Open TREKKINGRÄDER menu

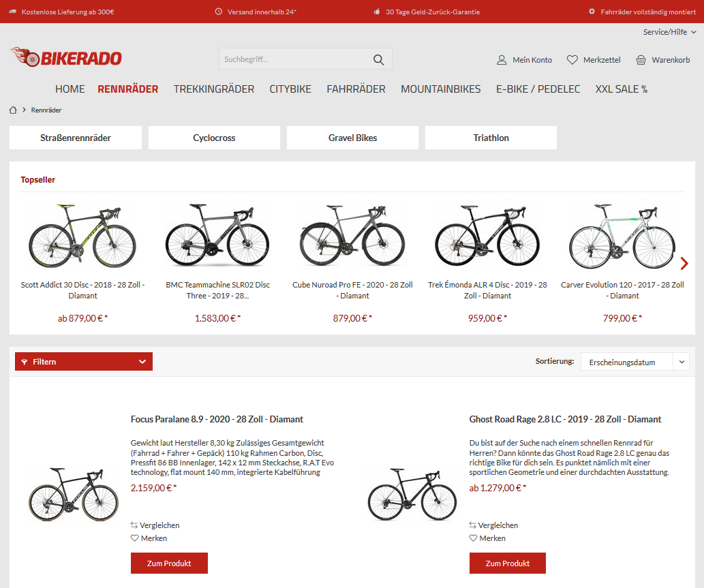click(214, 89)
